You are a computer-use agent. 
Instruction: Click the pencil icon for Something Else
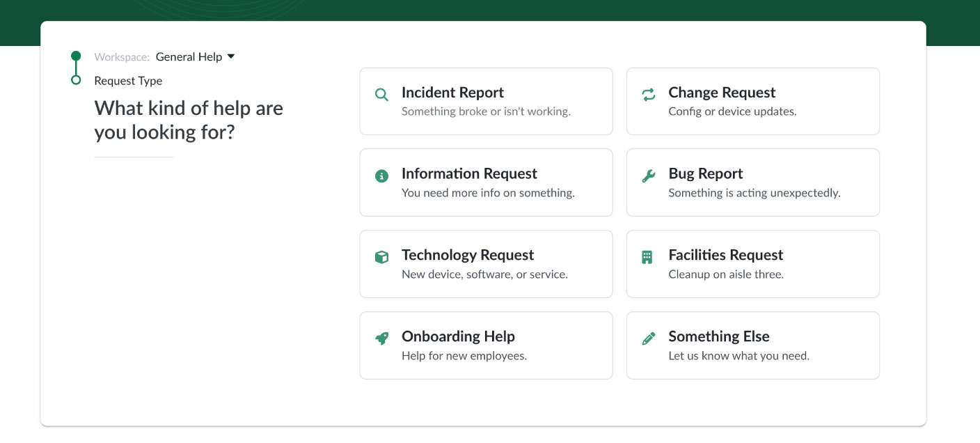tap(648, 339)
